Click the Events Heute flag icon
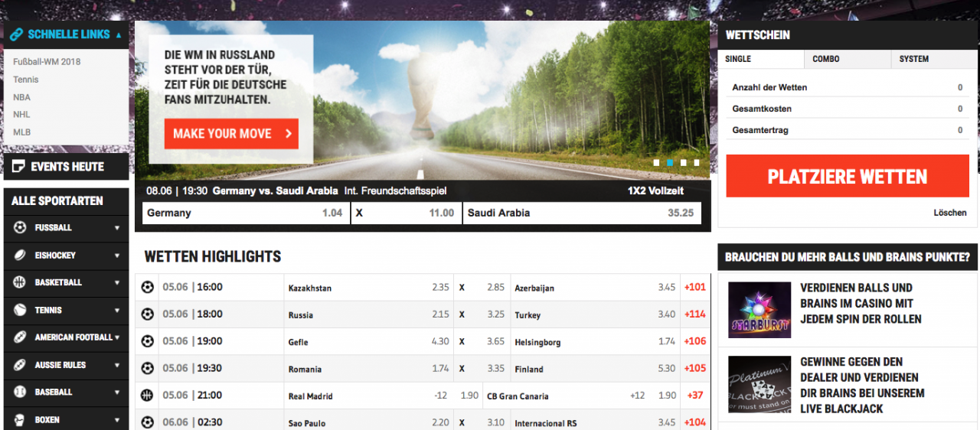Image resolution: width=980 pixels, height=430 pixels. [x=18, y=166]
